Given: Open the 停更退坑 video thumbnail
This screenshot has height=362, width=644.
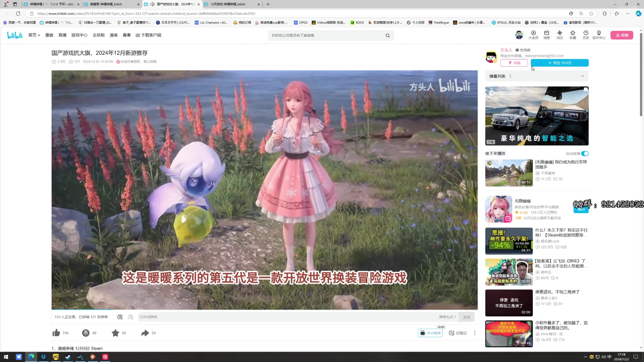Looking at the screenshot, I should (509, 303).
